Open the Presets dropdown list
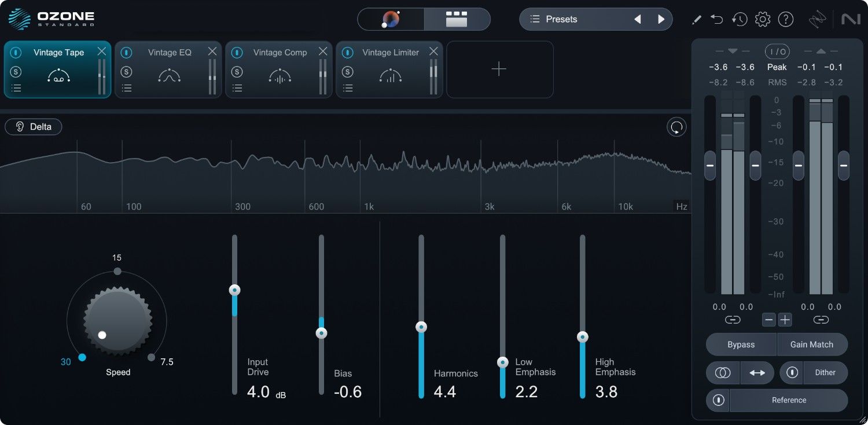868x425 pixels. [554, 19]
